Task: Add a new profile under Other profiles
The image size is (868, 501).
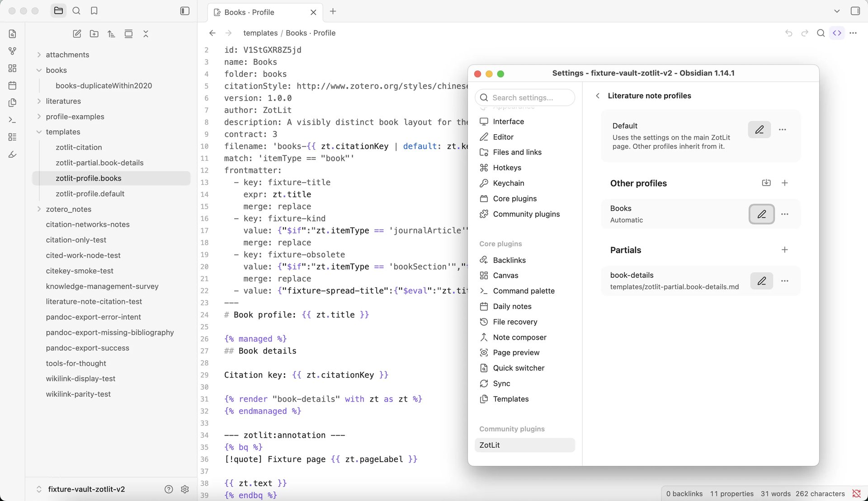Action: coord(785,183)
